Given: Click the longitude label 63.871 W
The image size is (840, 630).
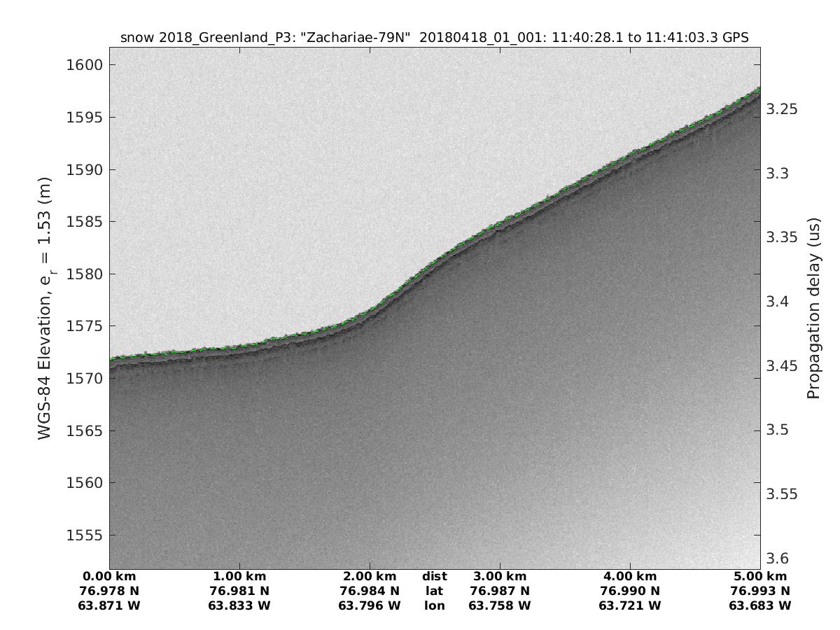Looking at the screenshot, I should (x=109, y=605).
